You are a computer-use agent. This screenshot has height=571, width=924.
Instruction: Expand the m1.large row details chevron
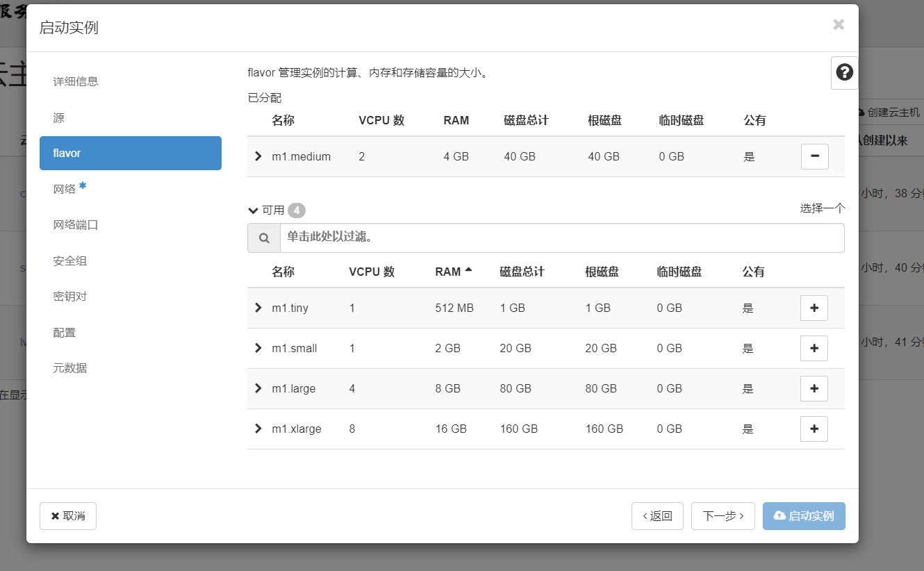[x=258, y=388]
